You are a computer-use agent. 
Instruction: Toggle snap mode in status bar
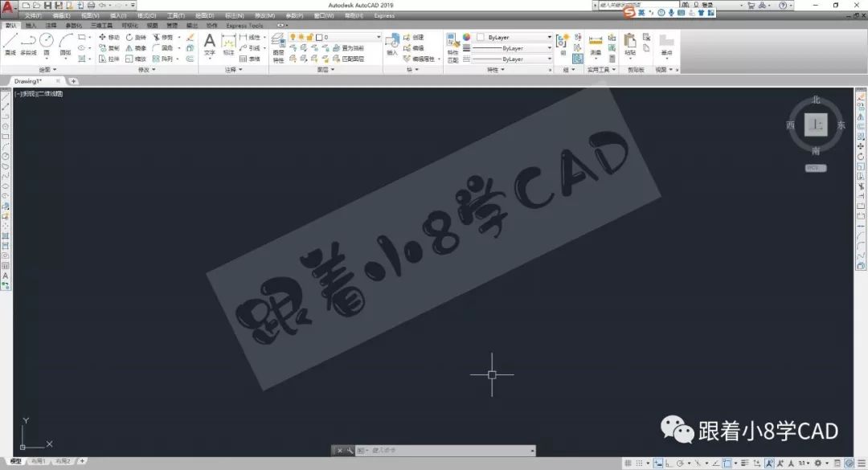pos(640,463)
